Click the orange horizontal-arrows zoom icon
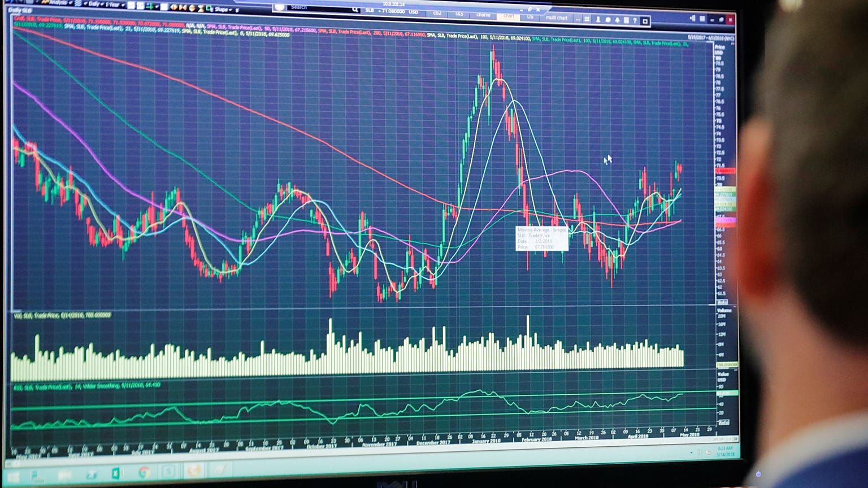 pos(174,7)
